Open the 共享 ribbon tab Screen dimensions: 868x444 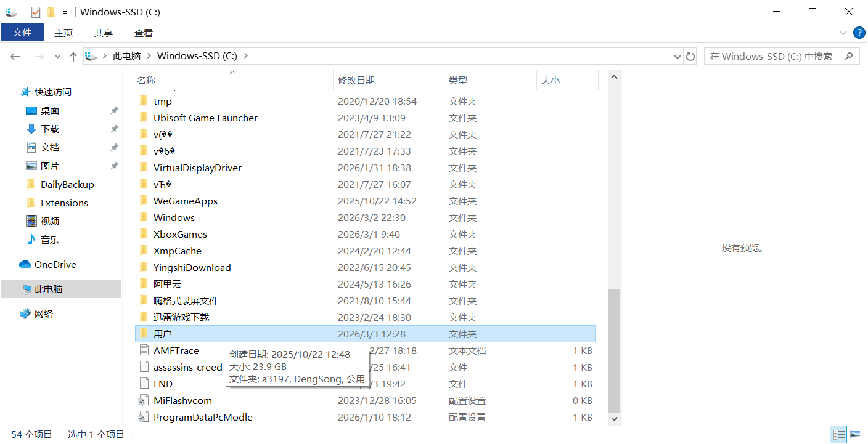(104, 33)
